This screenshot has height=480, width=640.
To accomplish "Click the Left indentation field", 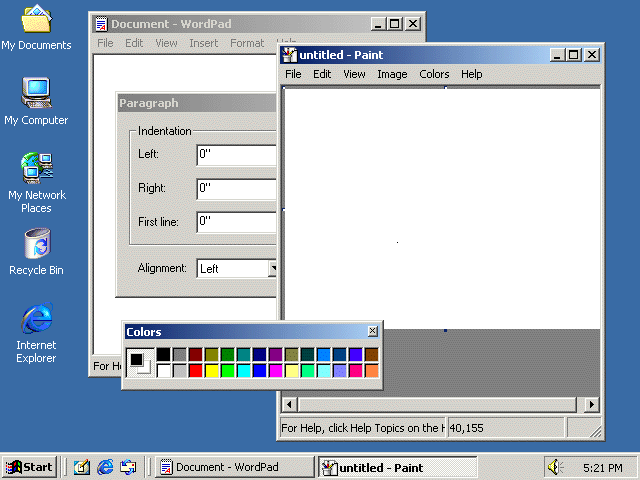I will tap(237, 155).
